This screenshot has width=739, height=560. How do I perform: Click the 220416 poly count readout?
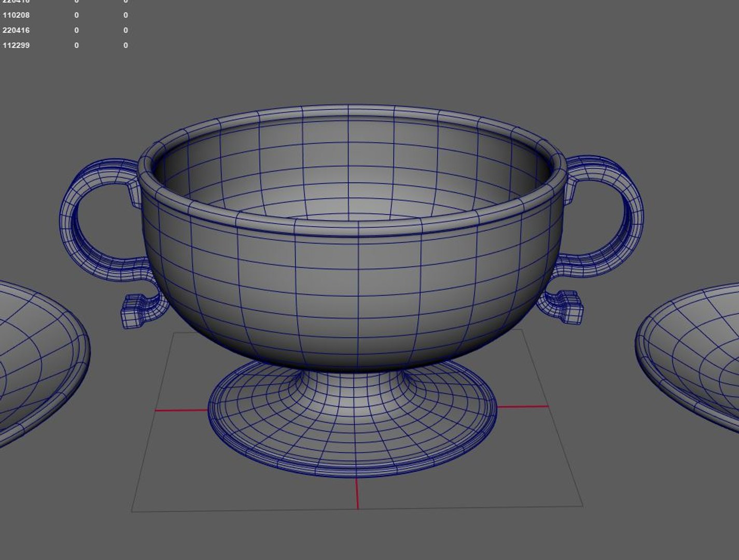pos(16,30)
